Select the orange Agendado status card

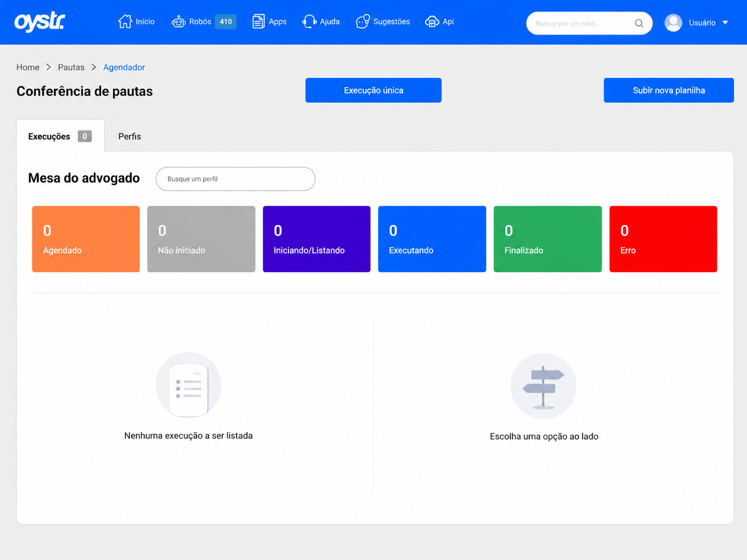(x=86, y=239)
